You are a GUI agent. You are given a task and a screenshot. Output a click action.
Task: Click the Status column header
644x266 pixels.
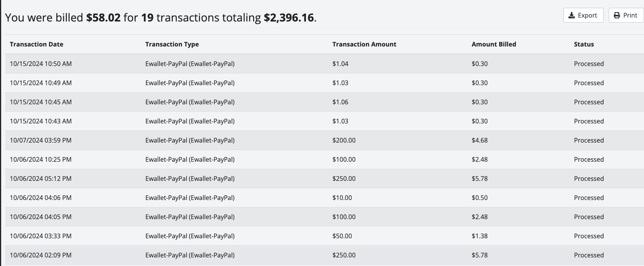click(x=584, y=44)
